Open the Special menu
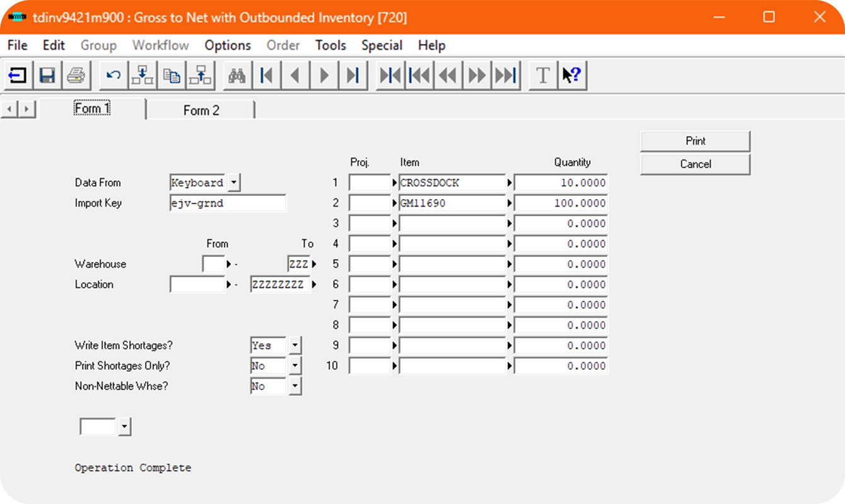This screenshot has width=845, height=504. coord(382,45)
